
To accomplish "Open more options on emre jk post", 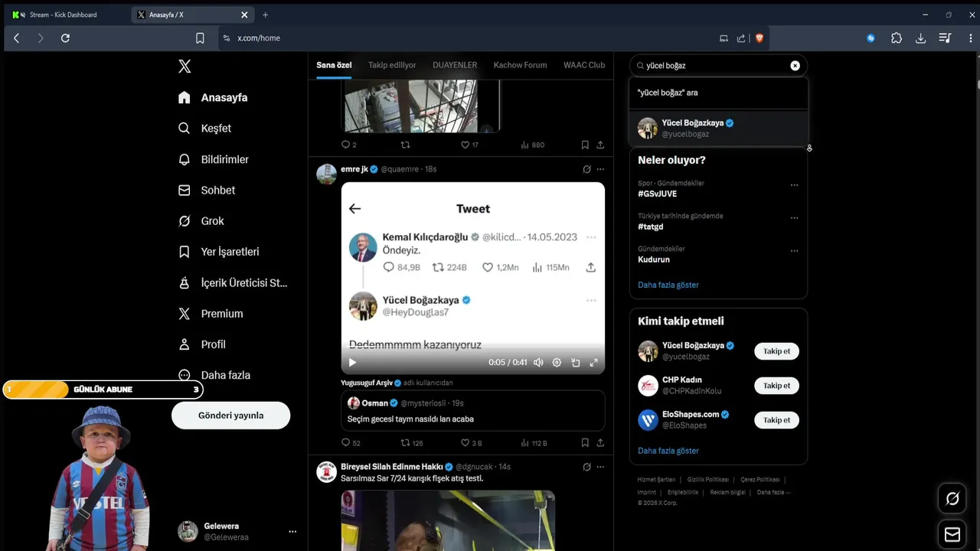I will click(600, 169).
